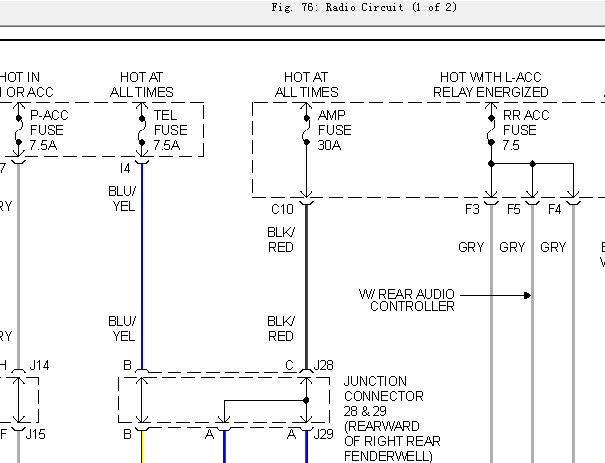Click the figure title 'Fig. 76: Radio Circuit (1 of 2)'
605x463 pixels.
pos(364,7)
